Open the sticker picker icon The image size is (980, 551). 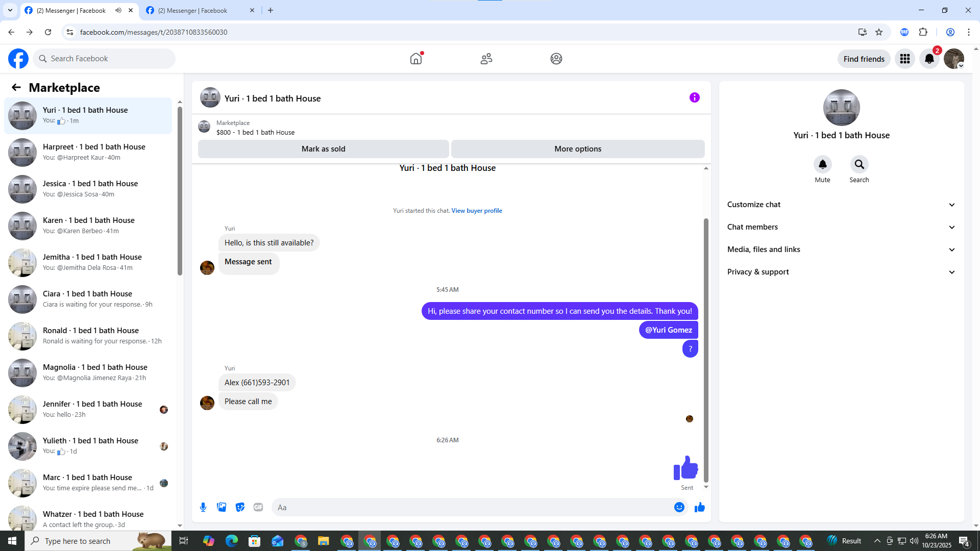240,507
